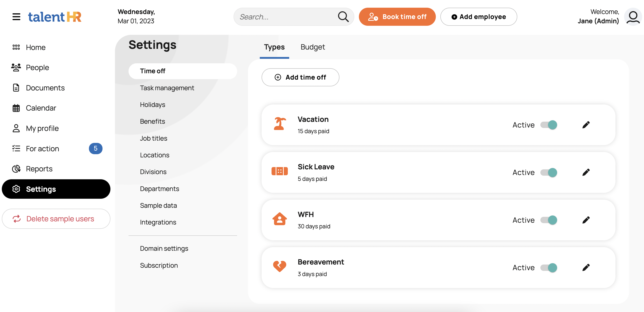Edit Bereavement with its pencil icon
This screenshot has width=644, height=312.
pos(586,267)
